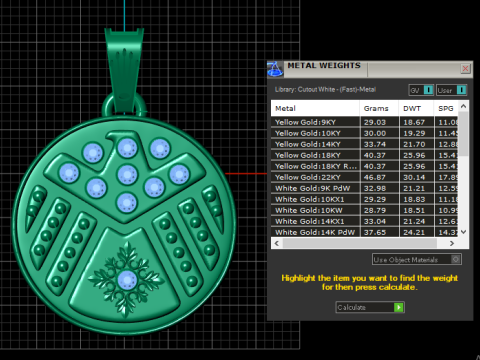The width and height of the screenshot is (480, 360).
Task: Click the pendant bail in viewport
Action: [124, 72]
